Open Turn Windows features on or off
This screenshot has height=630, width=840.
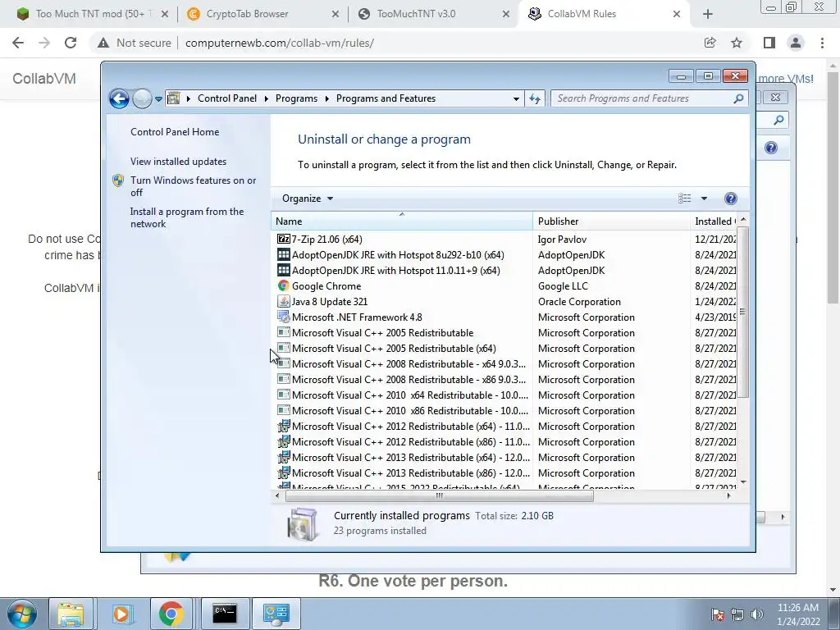pos(193,186)
